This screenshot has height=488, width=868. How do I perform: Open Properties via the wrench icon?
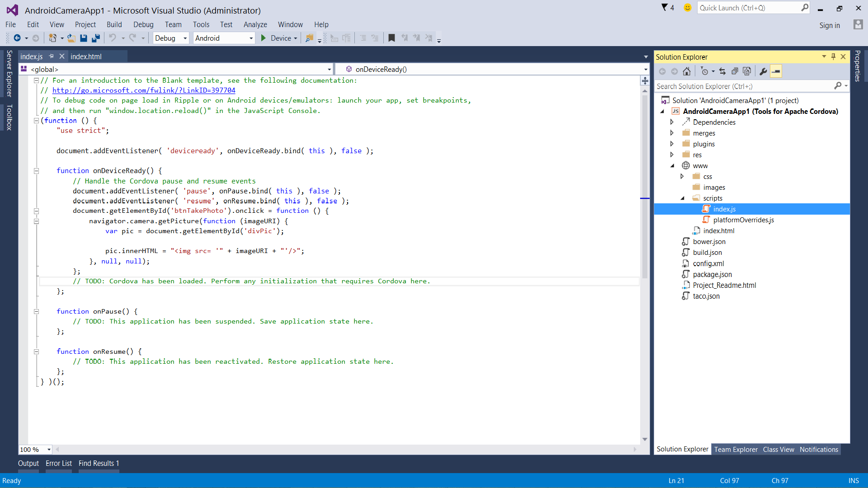764,71
